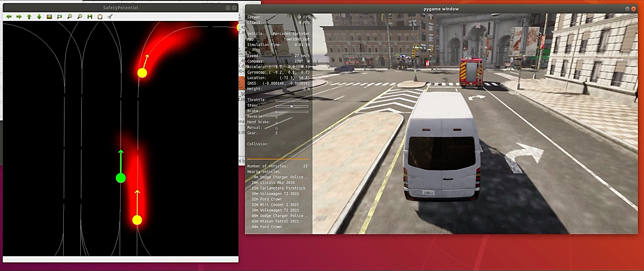Close the SafetyPotential window
The width and height of the screenshot is (644, 271).
tap(234, 8)
